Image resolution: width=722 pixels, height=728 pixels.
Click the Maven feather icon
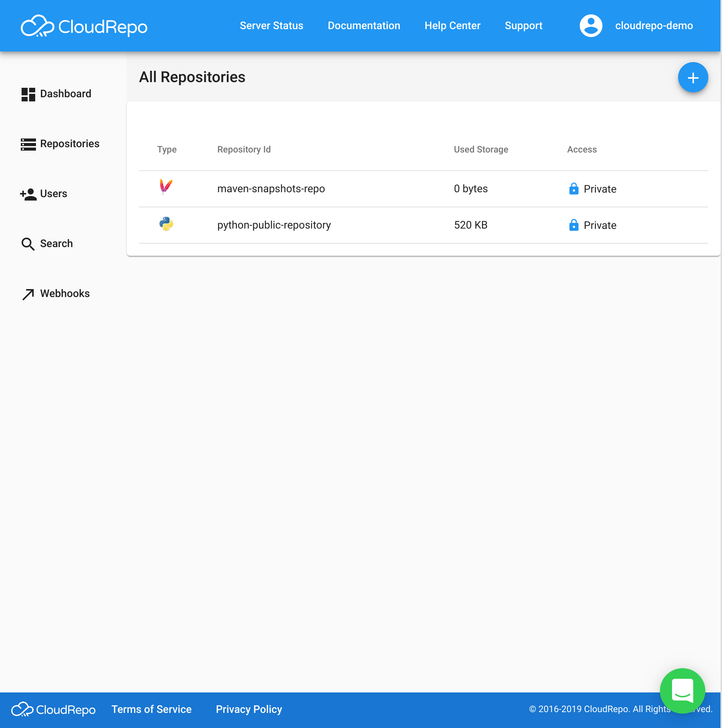point(166,187)
